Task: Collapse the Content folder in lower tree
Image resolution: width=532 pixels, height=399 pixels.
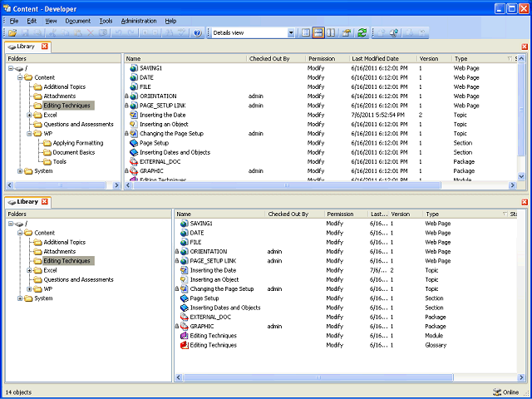Action: 20,233
